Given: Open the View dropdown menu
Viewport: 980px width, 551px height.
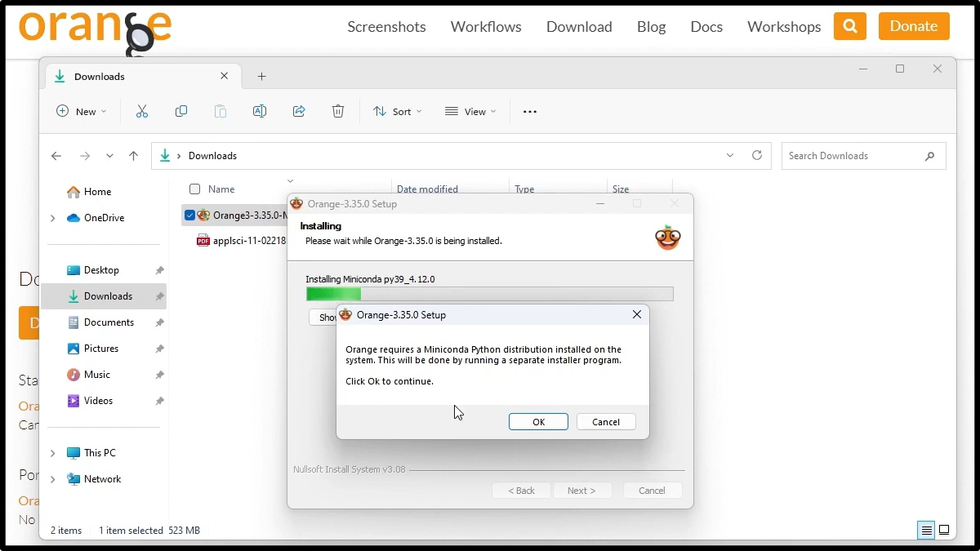Looking at the screenshot, I should point(470,112).
